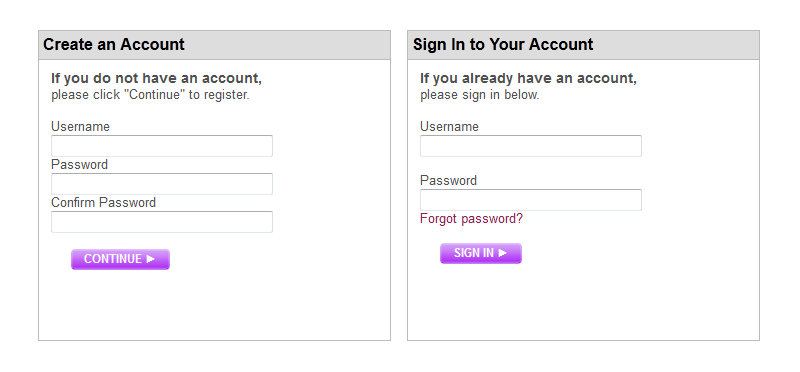This screenshot has width=800, height=372.
Task: Click the Create an Account panel header
Action: click(214, 45)
